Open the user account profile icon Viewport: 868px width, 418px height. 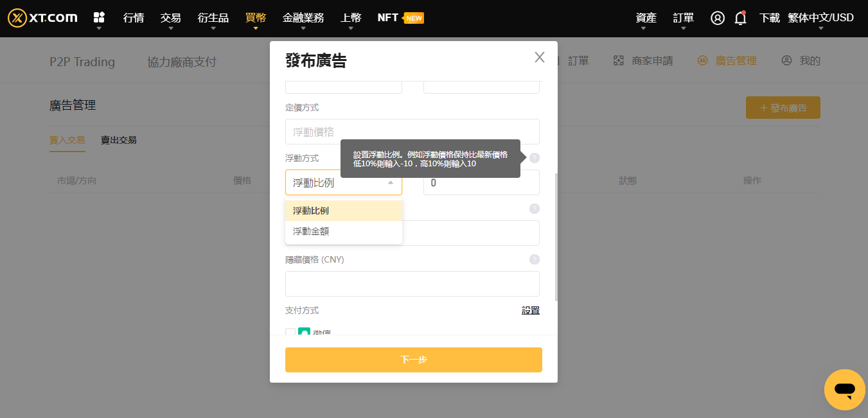coord(718,18)
